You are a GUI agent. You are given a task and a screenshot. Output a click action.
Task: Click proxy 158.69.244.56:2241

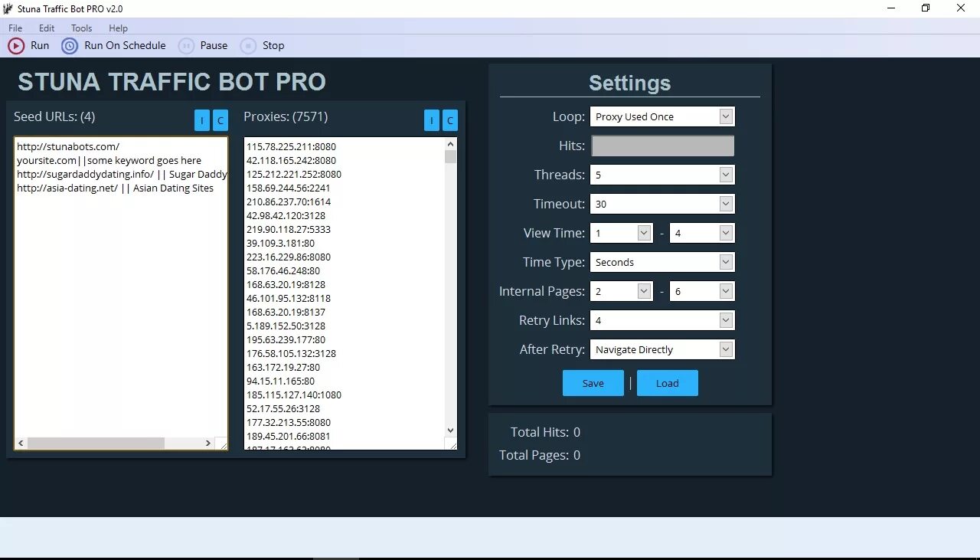(289, 188)
